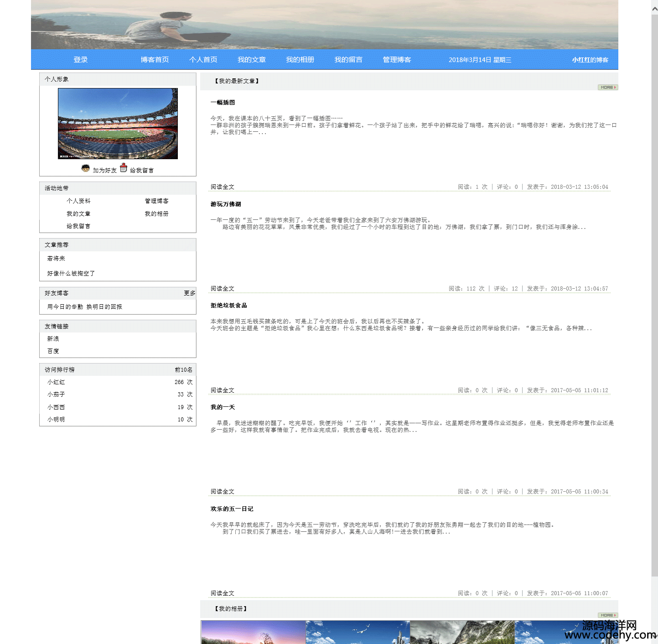Click the 阅读: 112 次 read count
Screen dimensions: 658x644
point(466,289)
